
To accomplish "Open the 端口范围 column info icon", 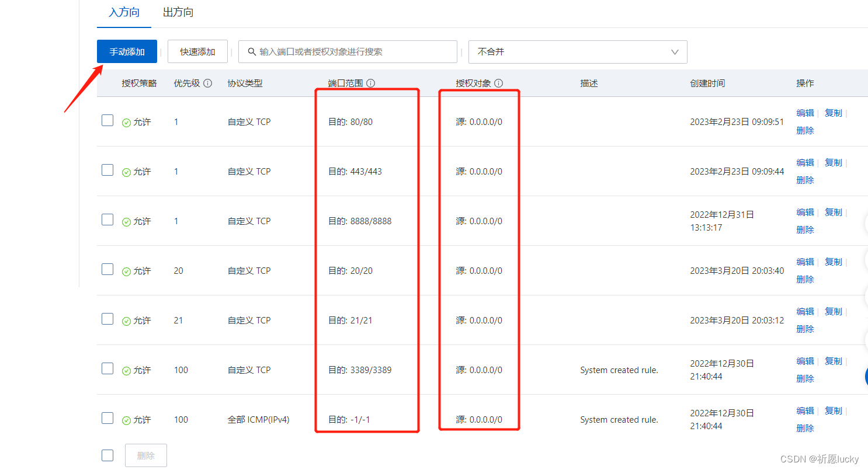I will tap(370, 83).
